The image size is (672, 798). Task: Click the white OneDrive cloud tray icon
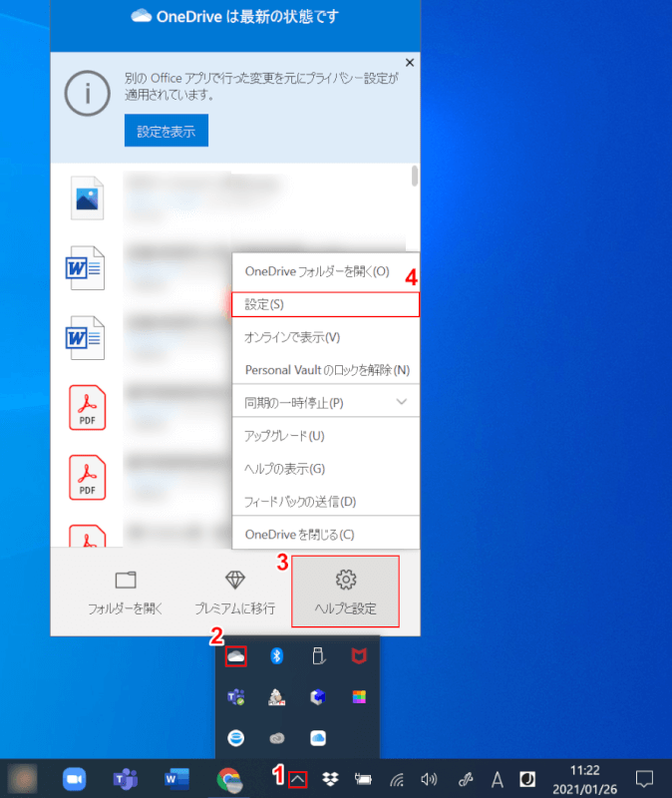pos(236,656)
